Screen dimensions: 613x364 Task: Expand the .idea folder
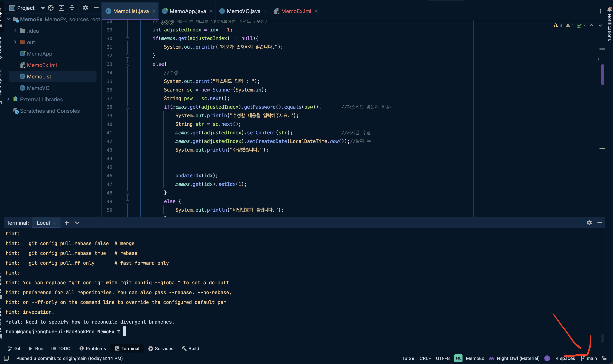click(x=15, y=31)
